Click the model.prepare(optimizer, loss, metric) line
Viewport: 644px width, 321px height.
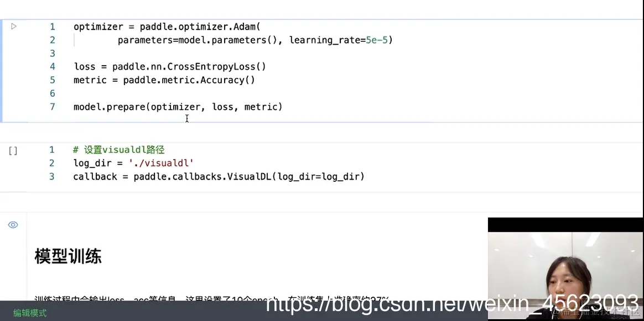(178, 107)
